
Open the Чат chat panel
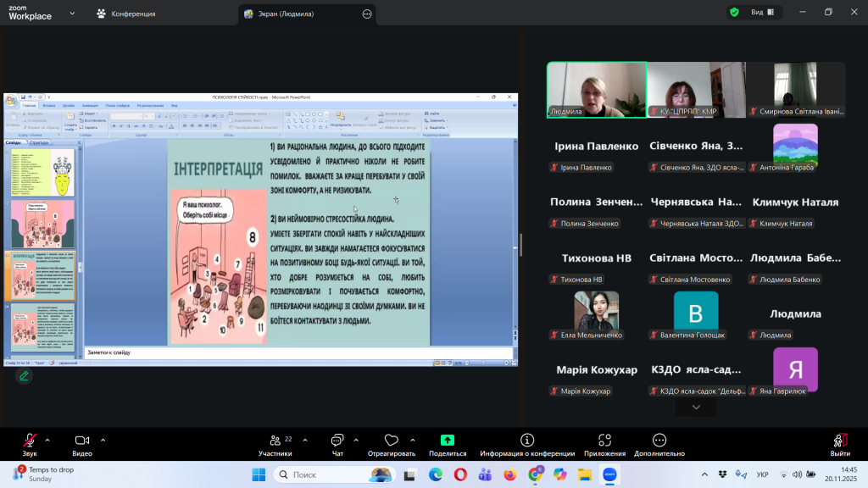pyautogui.click(x=337, y=441)
